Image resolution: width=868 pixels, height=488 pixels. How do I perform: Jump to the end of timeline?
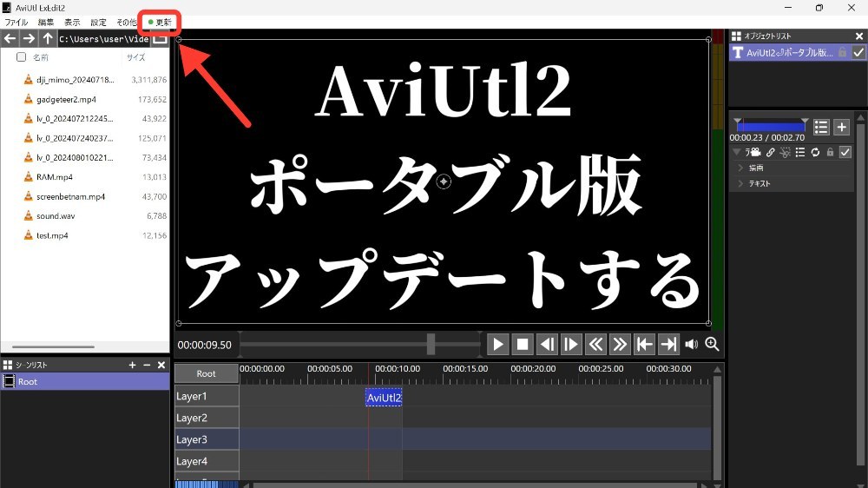click(668, 345)
